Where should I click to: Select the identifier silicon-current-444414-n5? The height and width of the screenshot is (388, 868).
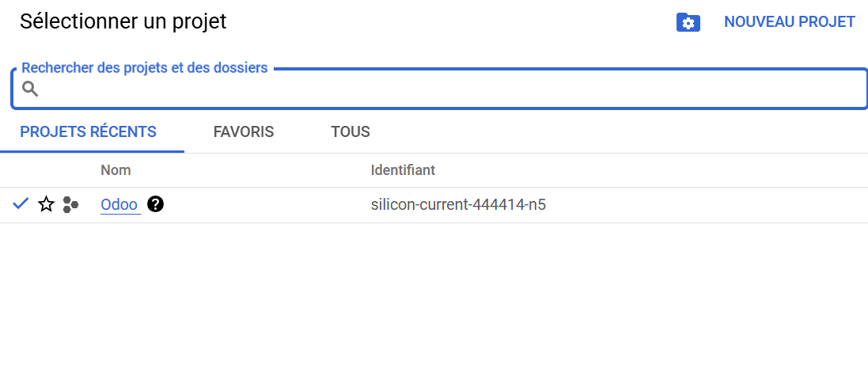tap(458, 205)
